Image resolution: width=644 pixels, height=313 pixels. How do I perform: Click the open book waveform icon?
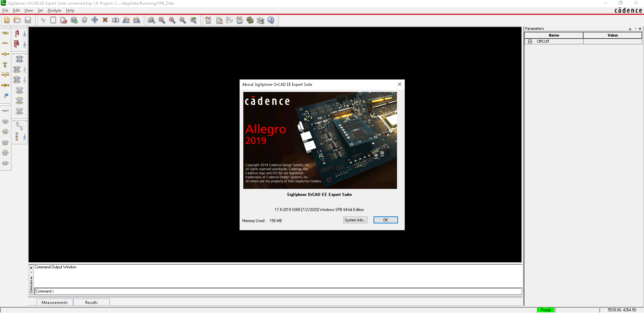point(240,20)
